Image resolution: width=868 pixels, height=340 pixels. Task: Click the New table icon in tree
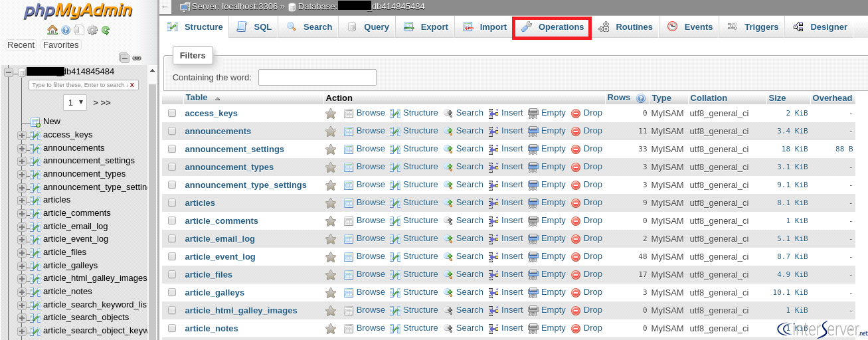pos(35,122)
